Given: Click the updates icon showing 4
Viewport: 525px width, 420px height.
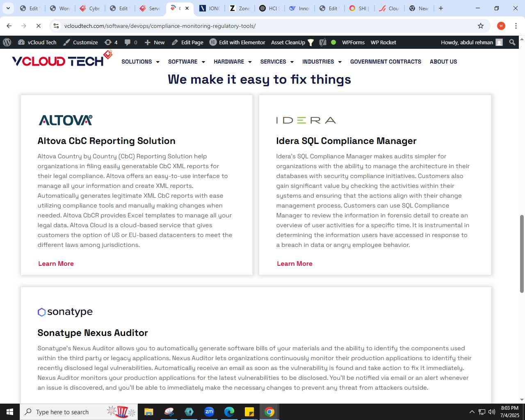Looking at the screenshot, I should tap(111, 42).
